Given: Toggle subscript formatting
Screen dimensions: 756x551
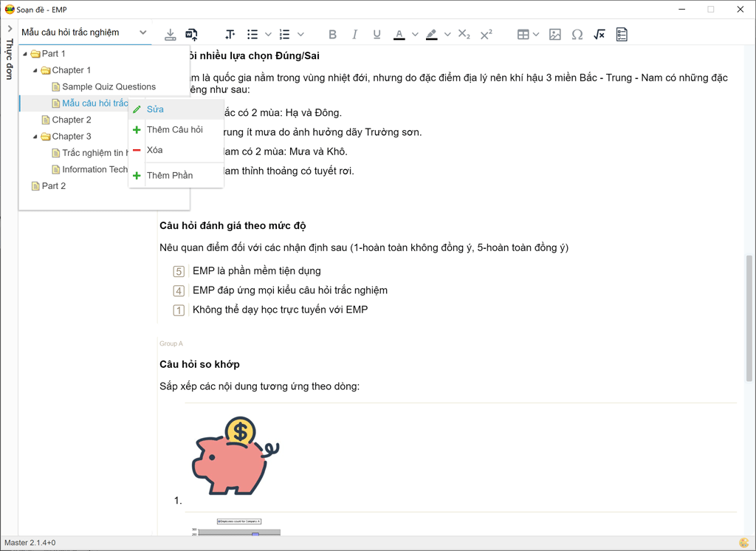Looking at the screenshot, I should 464,34.
